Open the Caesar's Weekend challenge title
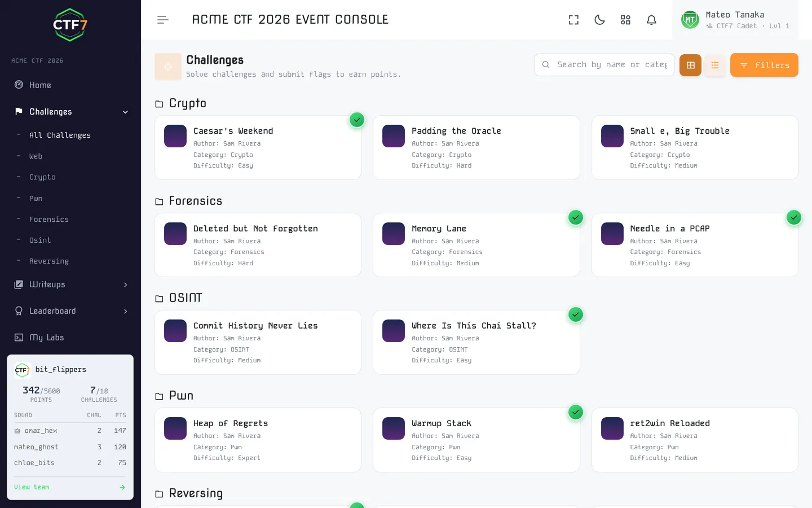This screenshot has height=508, width=812. tap(233, 131)
